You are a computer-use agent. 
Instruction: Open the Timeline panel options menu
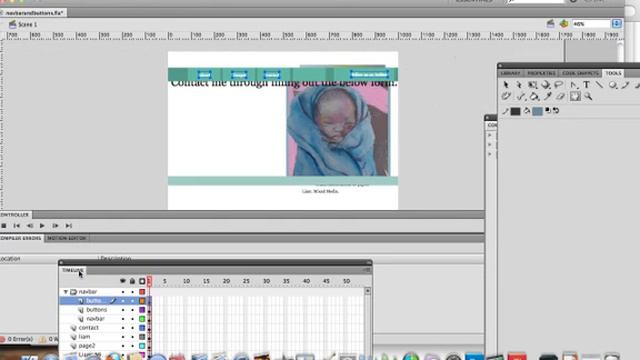click(367, 270)
